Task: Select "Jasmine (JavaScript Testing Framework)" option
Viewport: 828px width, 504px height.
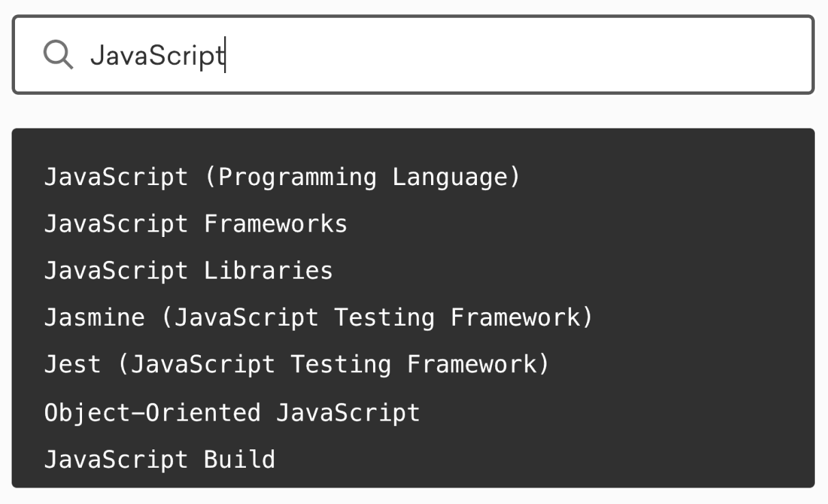Action: [318, 318]
